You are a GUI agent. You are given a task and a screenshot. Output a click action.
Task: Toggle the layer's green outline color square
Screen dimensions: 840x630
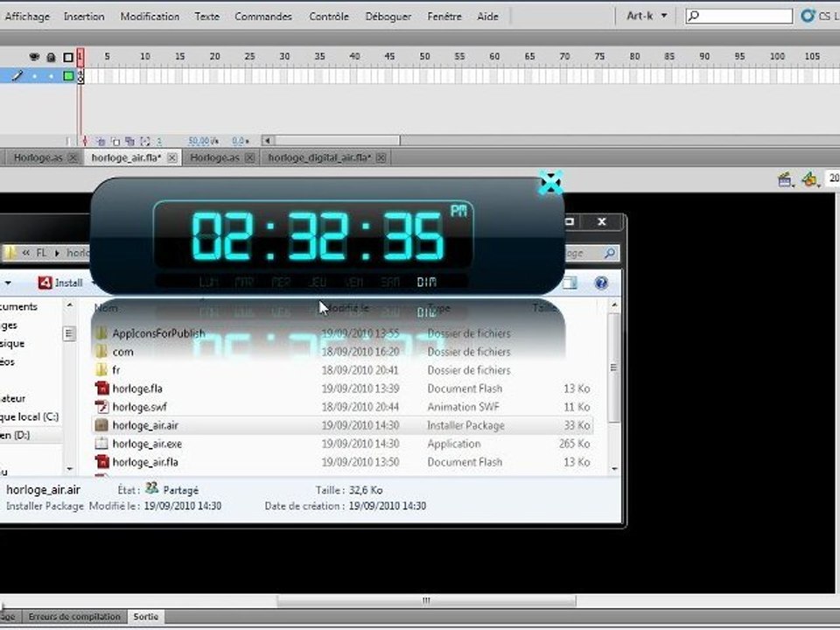tap(68, 76)
